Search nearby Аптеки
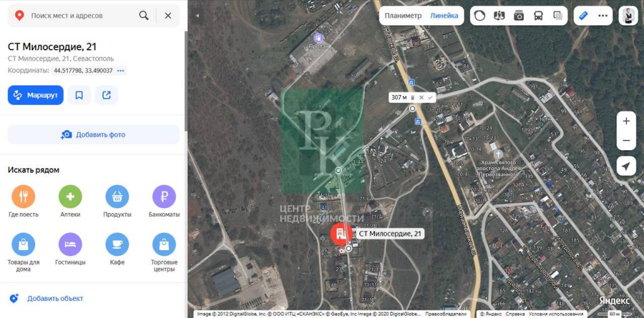Screen dimensions: 644x318 (x=70, y=201)
